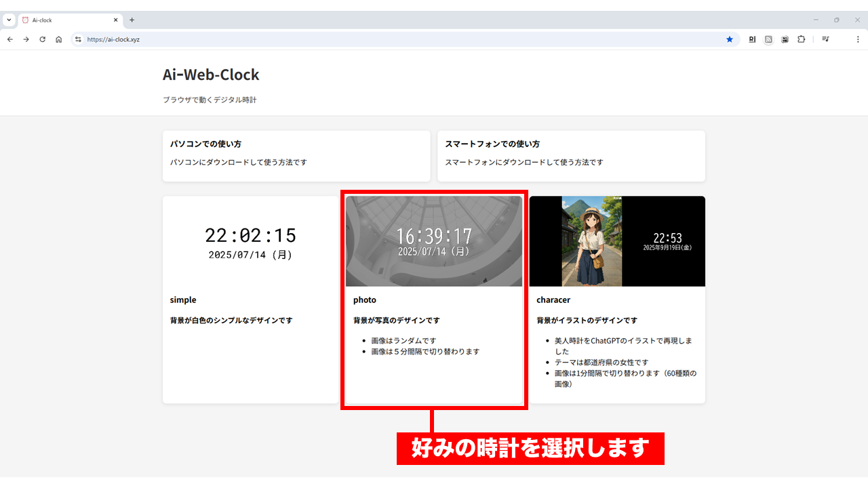
Task: Open the media control toolbar icon
Action: (825, 39)
